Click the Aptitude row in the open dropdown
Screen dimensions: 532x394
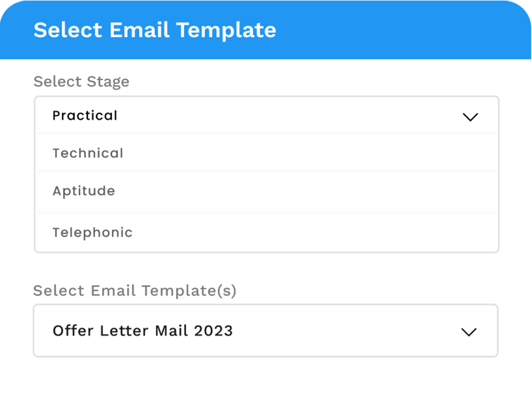(x=266, y=191)
